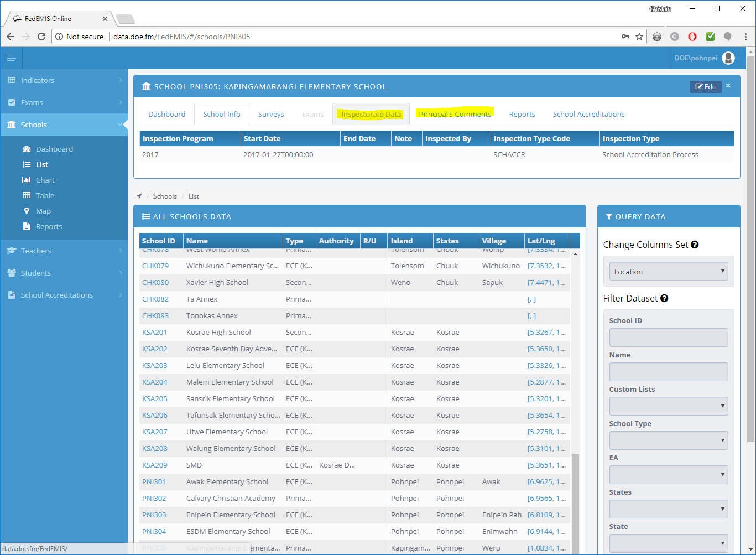Reload the page using browser refresh icon

[x=41, y=37]
